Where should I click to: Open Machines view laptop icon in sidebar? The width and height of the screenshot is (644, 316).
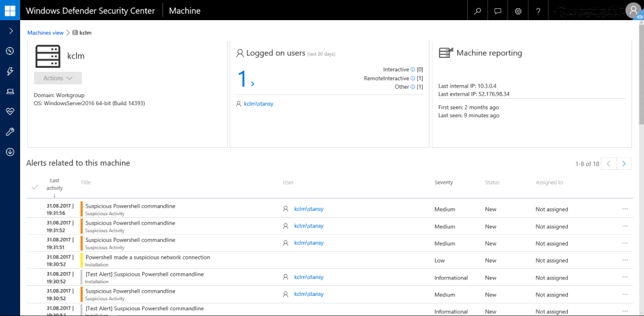click(10, 91)
